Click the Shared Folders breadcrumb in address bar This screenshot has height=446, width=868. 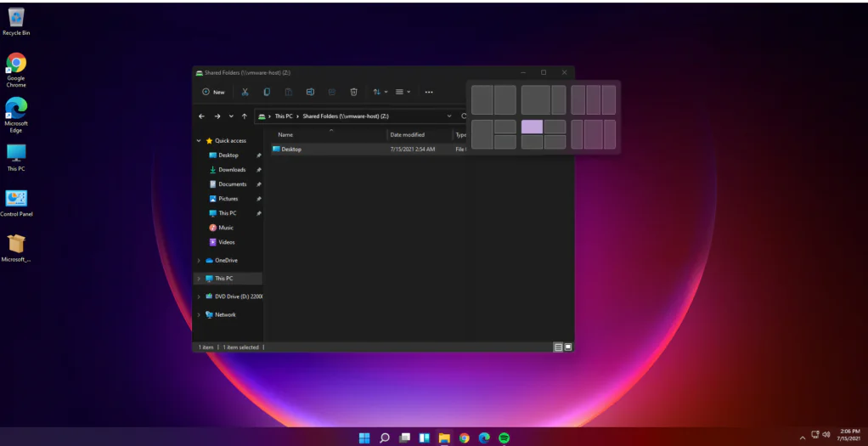coord(346,116)
